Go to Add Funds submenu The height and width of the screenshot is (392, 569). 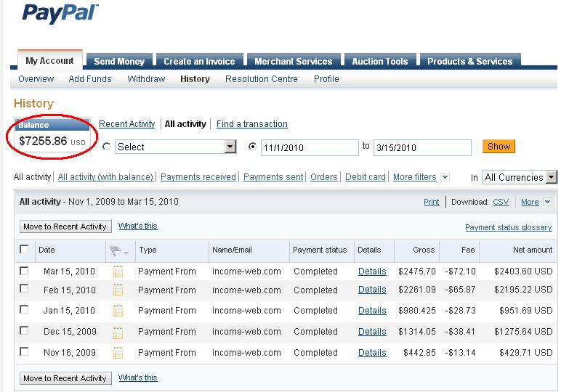pyautogui.click(x=90, y=78)
